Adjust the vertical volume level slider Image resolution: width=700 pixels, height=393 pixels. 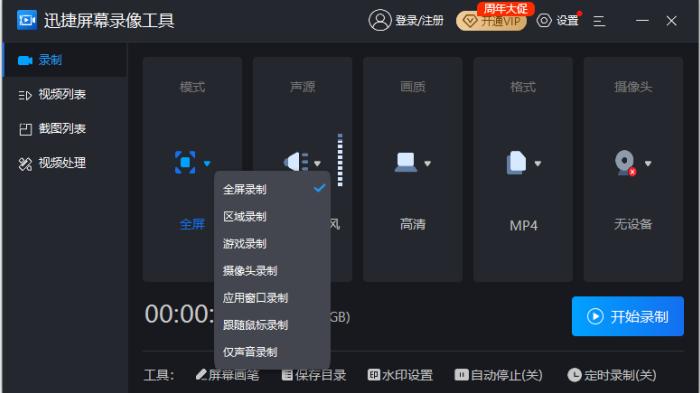340,159
